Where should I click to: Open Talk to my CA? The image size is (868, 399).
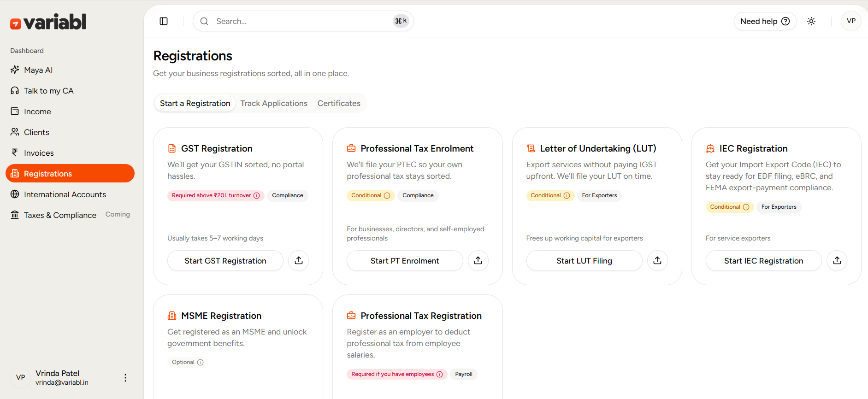[x=70, y=91]
